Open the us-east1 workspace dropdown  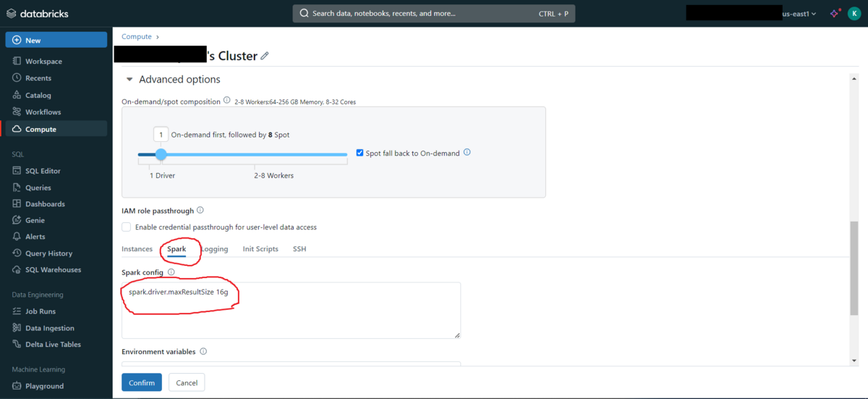click(799, 14)
